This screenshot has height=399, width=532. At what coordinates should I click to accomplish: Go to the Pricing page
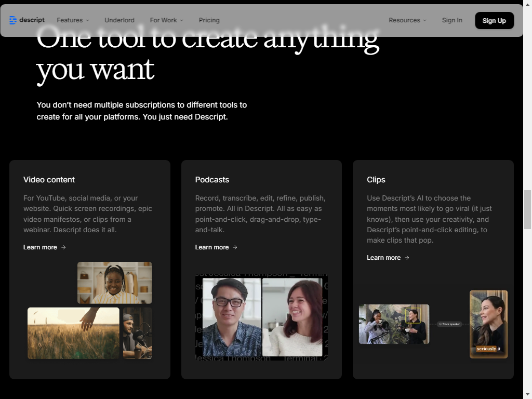[x=209, y=20]
